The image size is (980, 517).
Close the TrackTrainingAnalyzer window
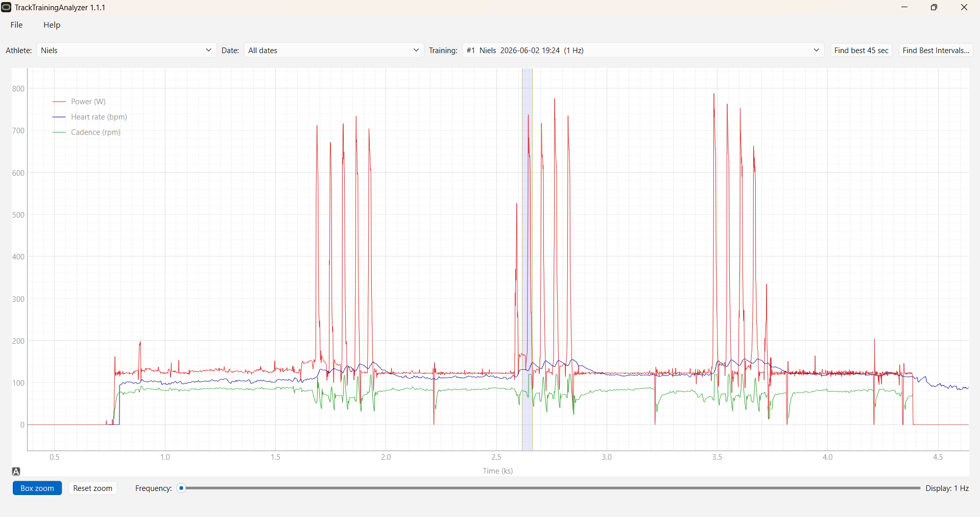coord(964,7)
